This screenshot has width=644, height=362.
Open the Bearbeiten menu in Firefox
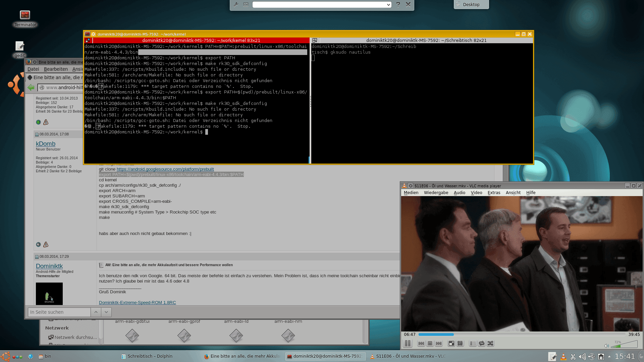click(x=56, y=69)
